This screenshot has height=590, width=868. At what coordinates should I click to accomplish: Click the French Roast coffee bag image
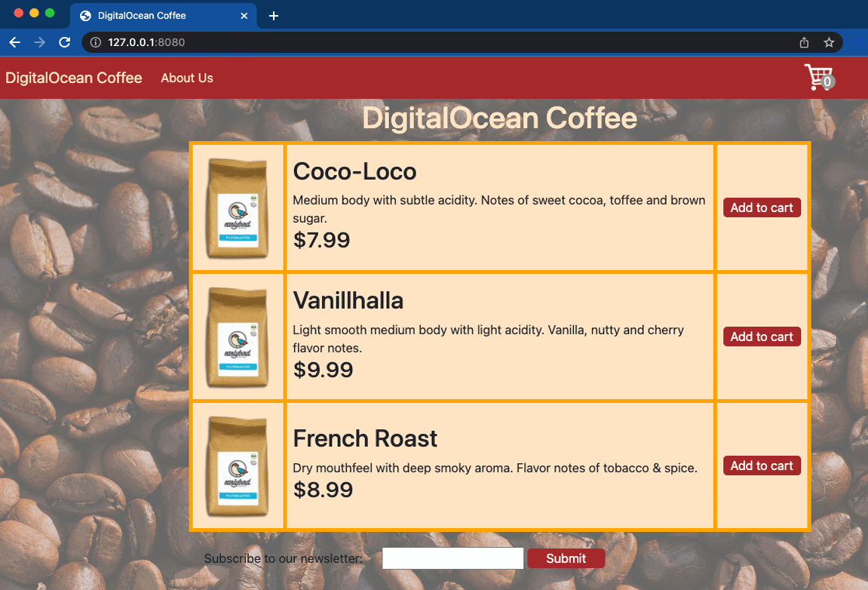pos(238,466)
